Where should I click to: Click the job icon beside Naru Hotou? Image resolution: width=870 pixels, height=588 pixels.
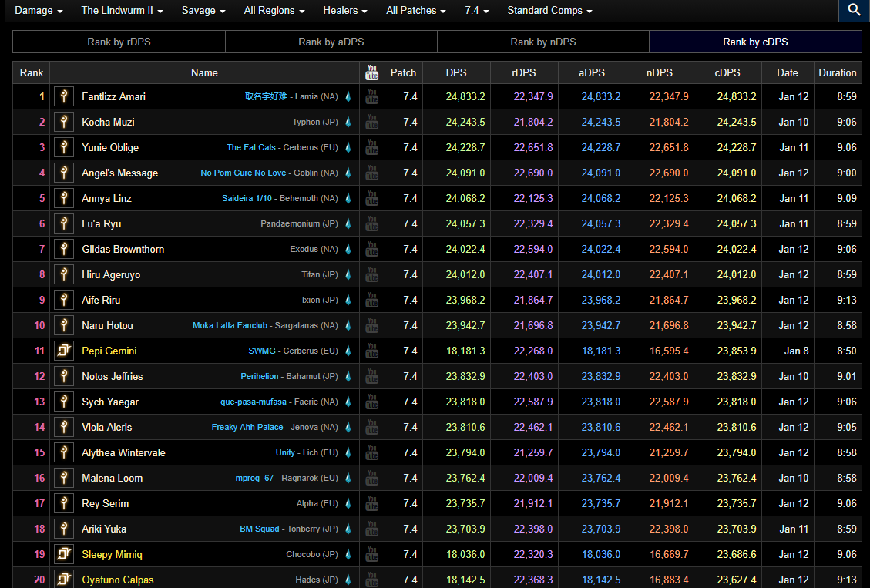pos(64,325)
